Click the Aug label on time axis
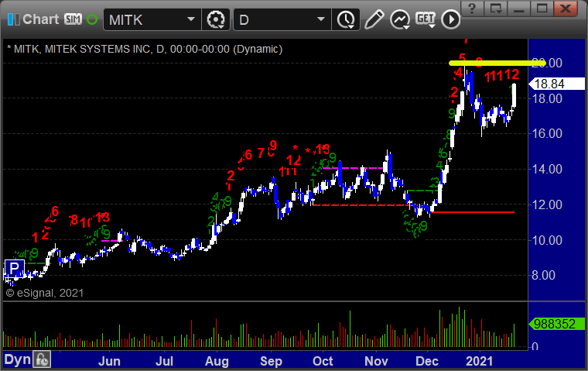The width and height of the screenshot is (588, 371). (x=217, y=361)
